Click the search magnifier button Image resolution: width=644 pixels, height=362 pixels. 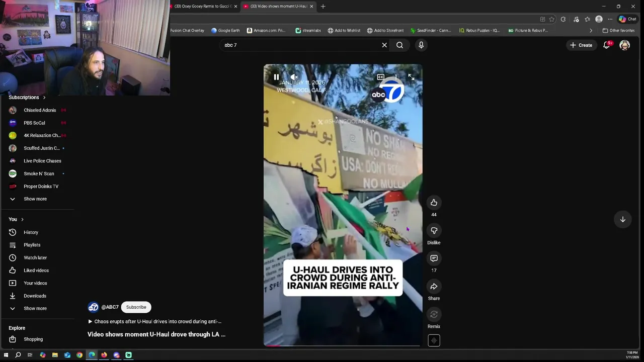tap(399, 45)
